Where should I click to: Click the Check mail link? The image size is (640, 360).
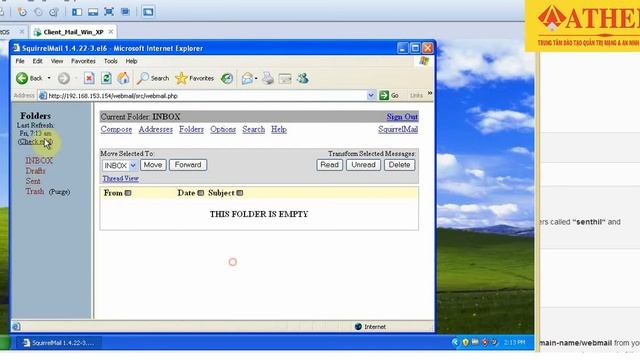pyautogui.click(x=35, y=142)
